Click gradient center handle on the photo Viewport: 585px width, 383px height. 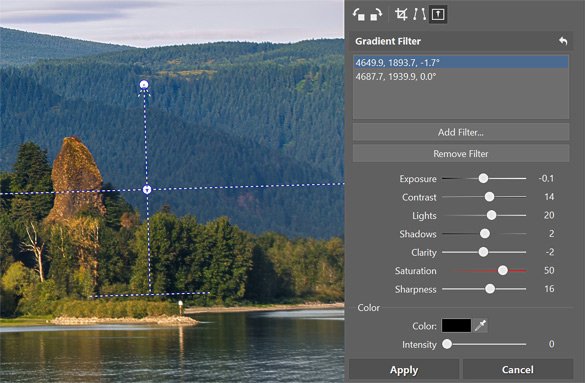147,189
